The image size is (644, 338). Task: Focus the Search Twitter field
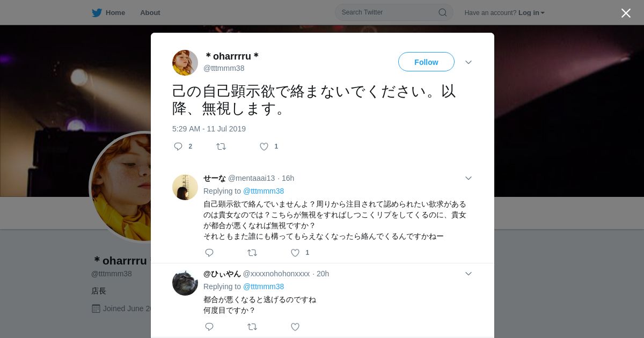pyautogui.click(x=394, y=12)
